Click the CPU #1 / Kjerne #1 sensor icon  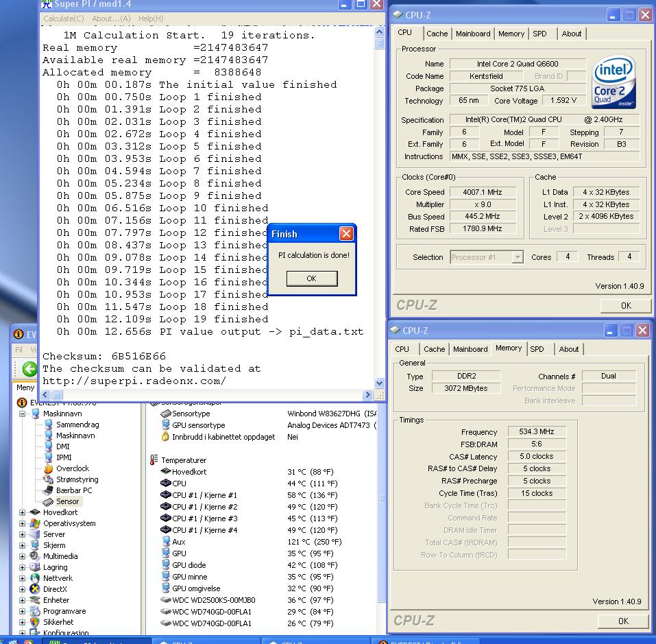tap(166, 495)
